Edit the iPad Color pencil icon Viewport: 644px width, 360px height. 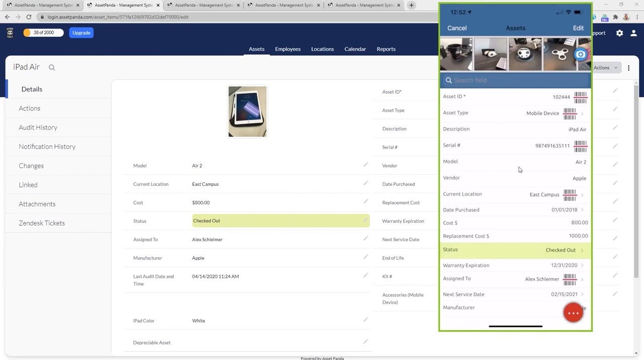[366, 320]
